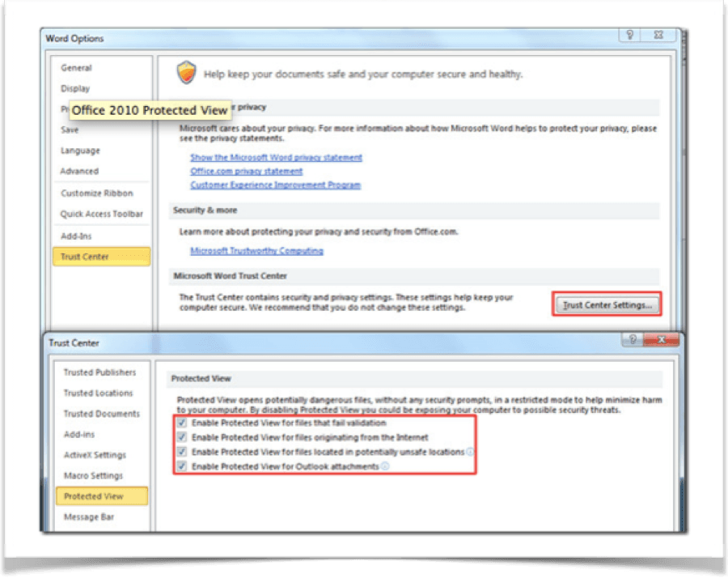Click info icon beside Outlook attachments option
The height and width of the screenshot is (578, 728).
click(x=385, y=466)
